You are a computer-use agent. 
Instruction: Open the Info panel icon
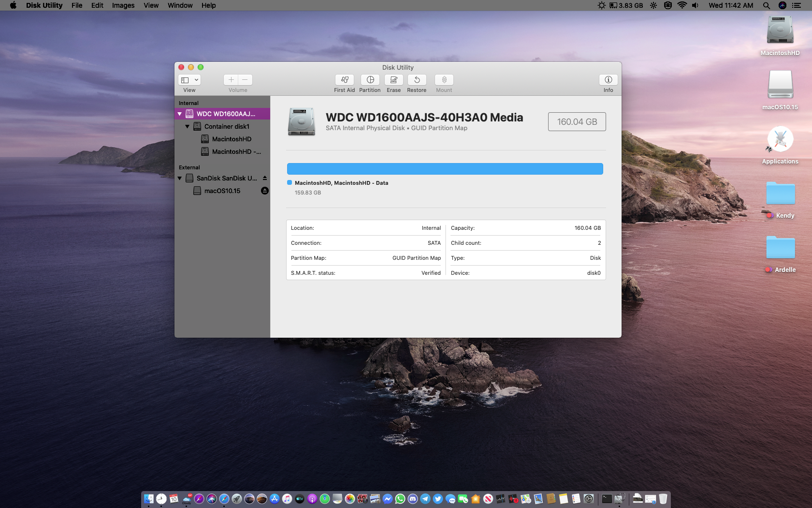[609, 80]
